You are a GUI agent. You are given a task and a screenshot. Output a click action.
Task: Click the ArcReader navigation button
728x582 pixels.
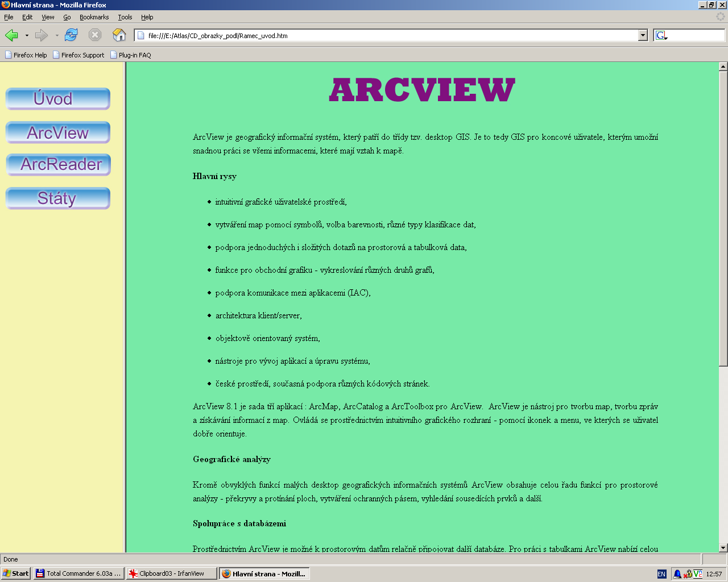[58, 164]
